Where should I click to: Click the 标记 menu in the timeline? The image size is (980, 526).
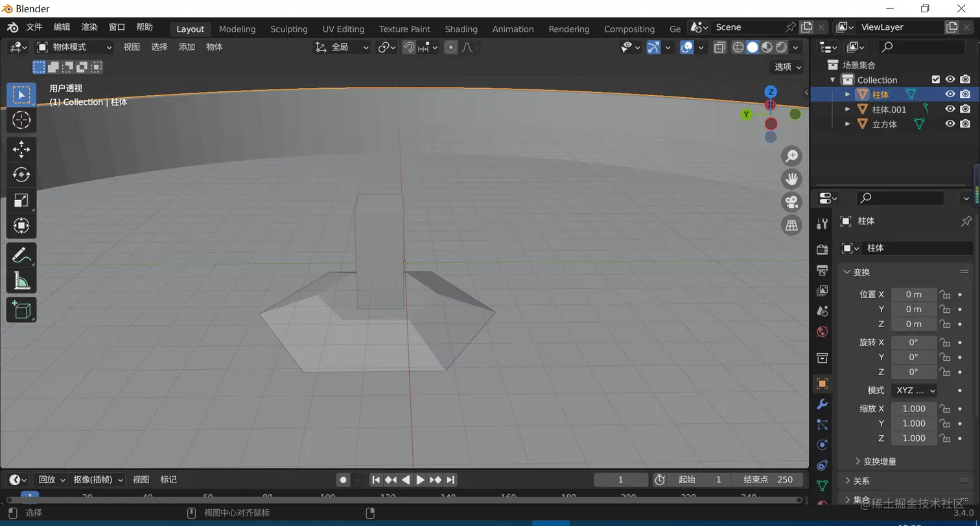tap(169, 480)
